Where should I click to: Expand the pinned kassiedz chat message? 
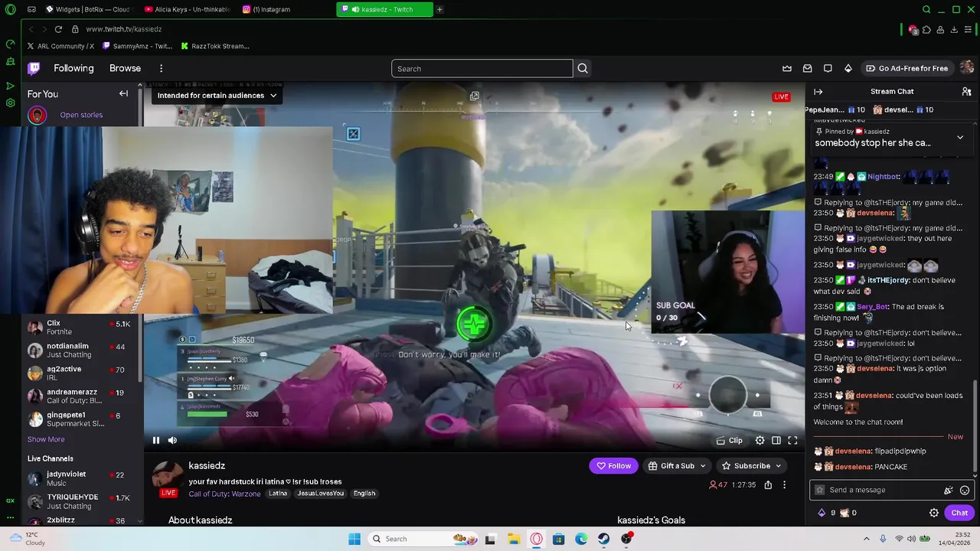tap(960, 138)
